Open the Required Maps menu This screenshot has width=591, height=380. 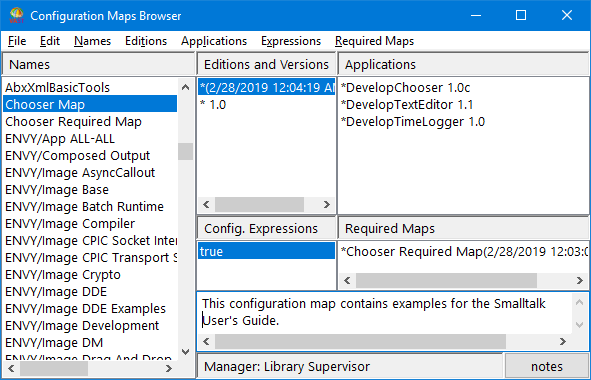374,41
